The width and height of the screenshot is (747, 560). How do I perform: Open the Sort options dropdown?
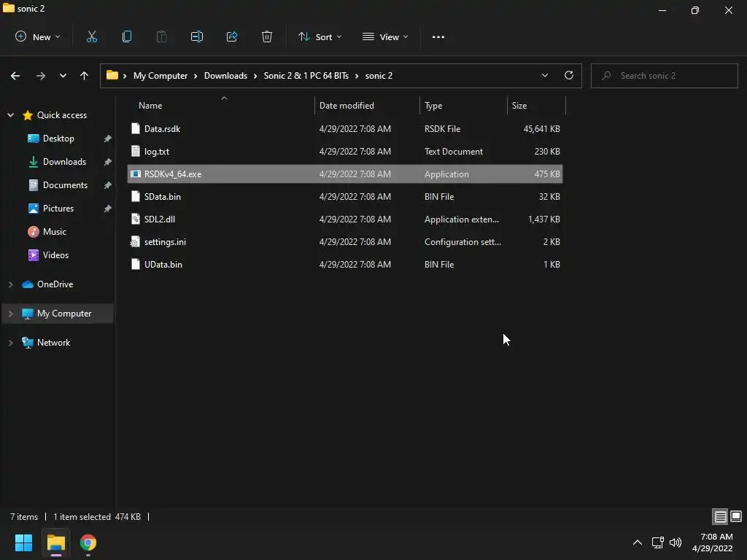(x=320, y=36)
